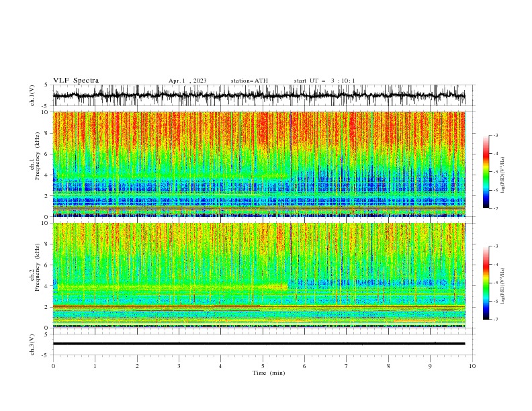
Task: Click the ch.2 "Frequency (kHz)" axis label
Action: coord(37,267)
